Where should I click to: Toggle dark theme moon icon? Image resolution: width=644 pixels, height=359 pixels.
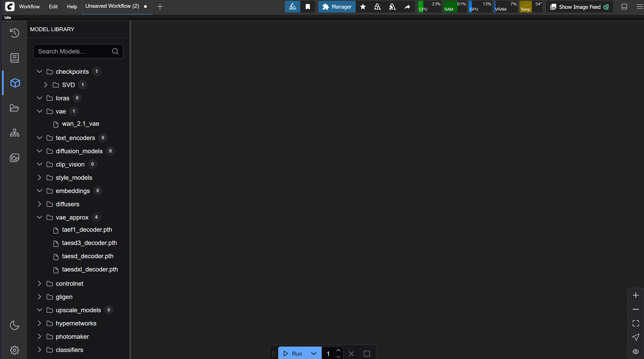click(15, 325)
